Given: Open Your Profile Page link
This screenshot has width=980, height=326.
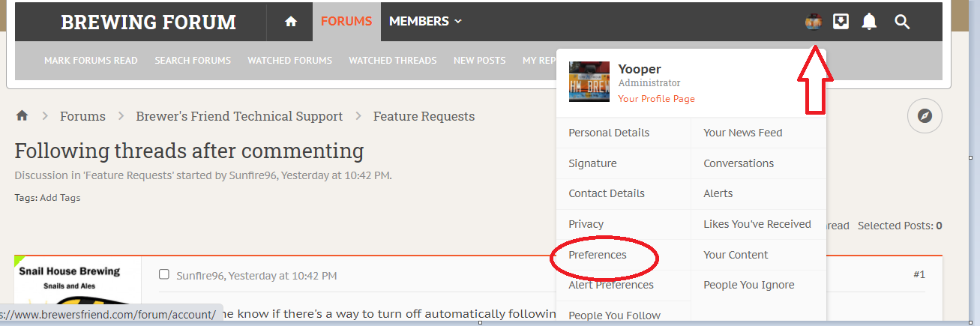Looking at the screenshot, I should (656, 99).
